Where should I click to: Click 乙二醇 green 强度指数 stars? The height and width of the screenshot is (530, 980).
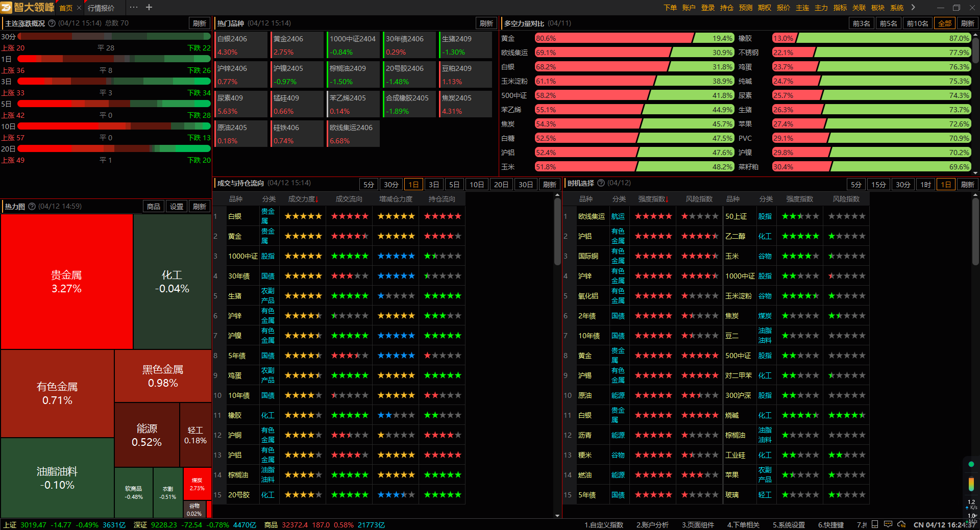tap(800, 236)
